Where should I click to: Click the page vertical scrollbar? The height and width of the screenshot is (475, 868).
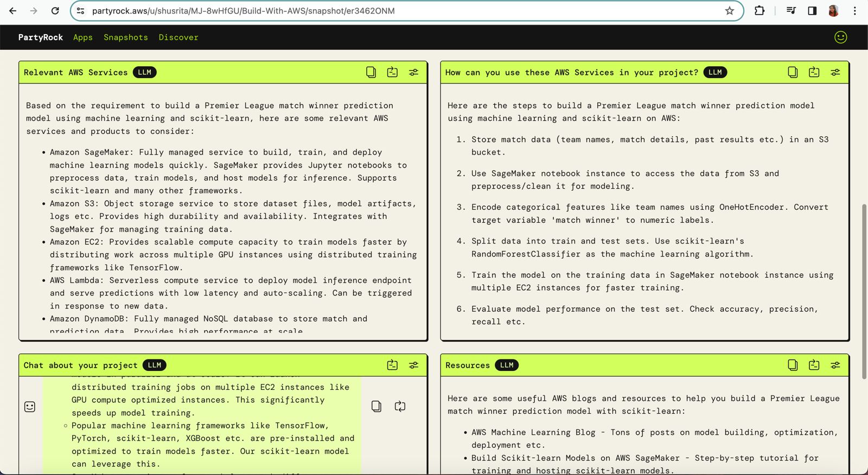(x=864, y=291)
